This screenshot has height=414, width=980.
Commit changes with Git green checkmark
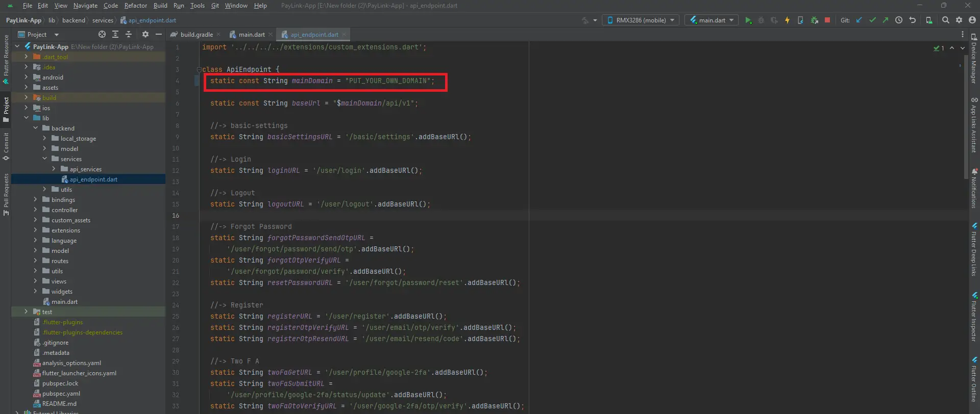point(872,20)
